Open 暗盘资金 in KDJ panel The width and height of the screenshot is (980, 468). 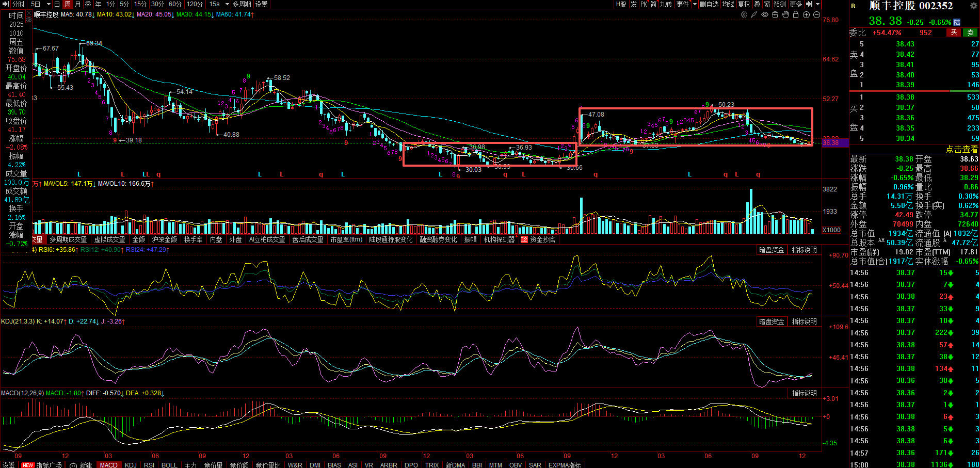click(x=772, y=321)
